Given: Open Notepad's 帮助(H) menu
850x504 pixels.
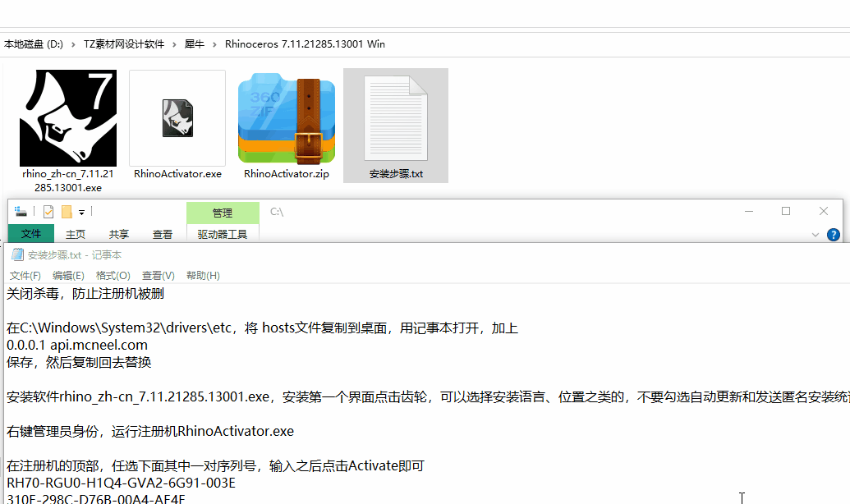Looking at the screenshot, I should coord(203,275).
